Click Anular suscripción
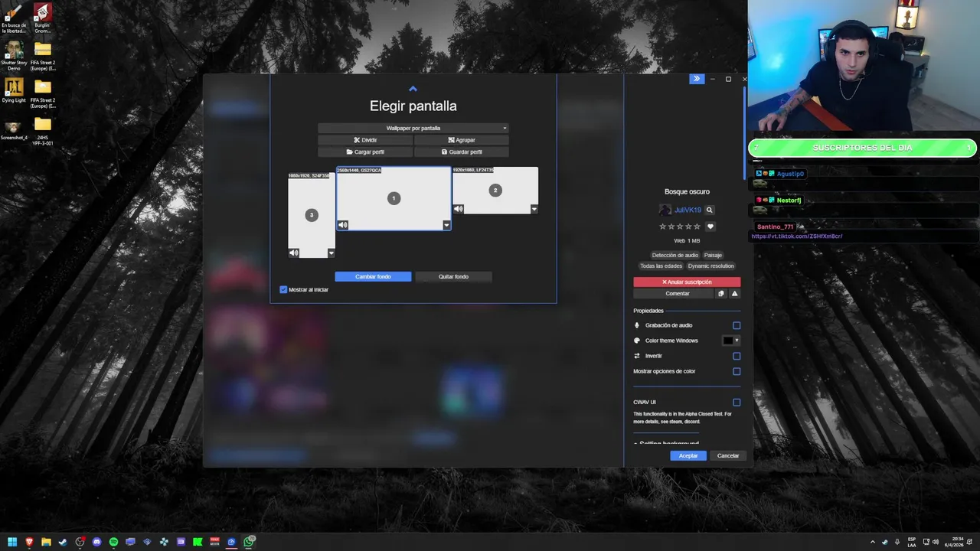Screen dimensions: 980x551 (687, 282)
